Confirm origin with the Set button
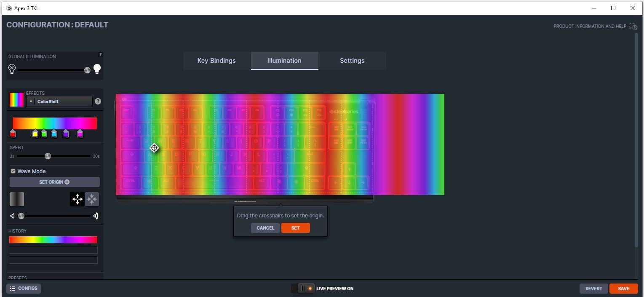Image resolution: width=644 pixels, height=297 pixels. (x=295, y=228)
